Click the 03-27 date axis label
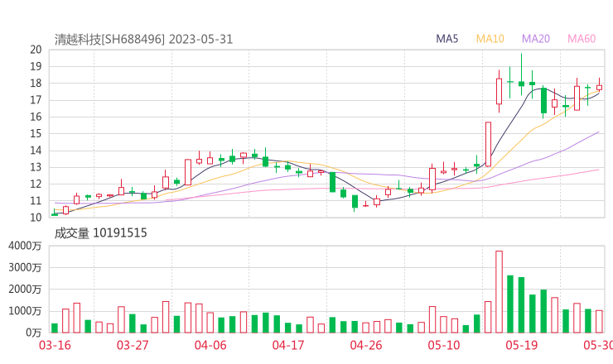The width and height of the screenshot is (613, 364). pos(133,345)
